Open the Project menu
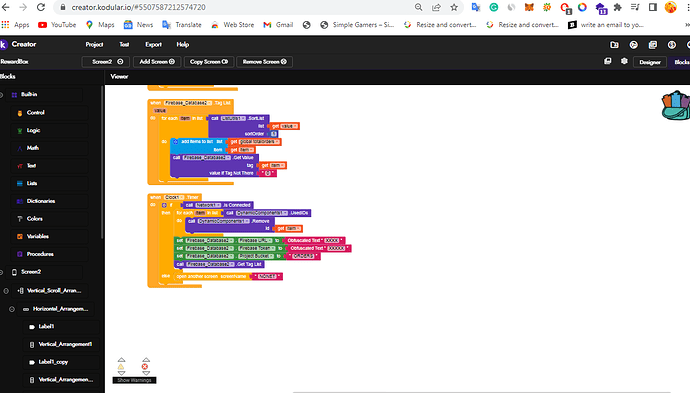This screenshot has height=393, width=690. 94,44
